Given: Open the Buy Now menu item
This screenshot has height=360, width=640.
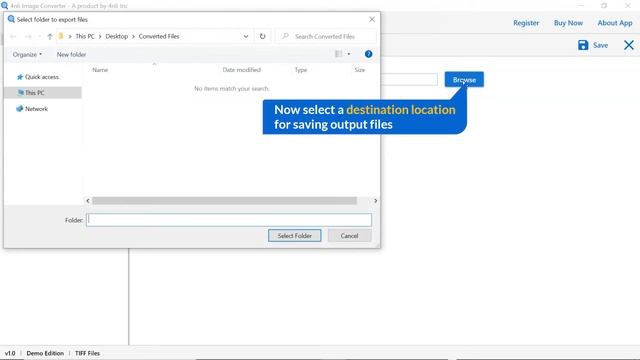Looking at the screenshot, I should coord(568,23).
